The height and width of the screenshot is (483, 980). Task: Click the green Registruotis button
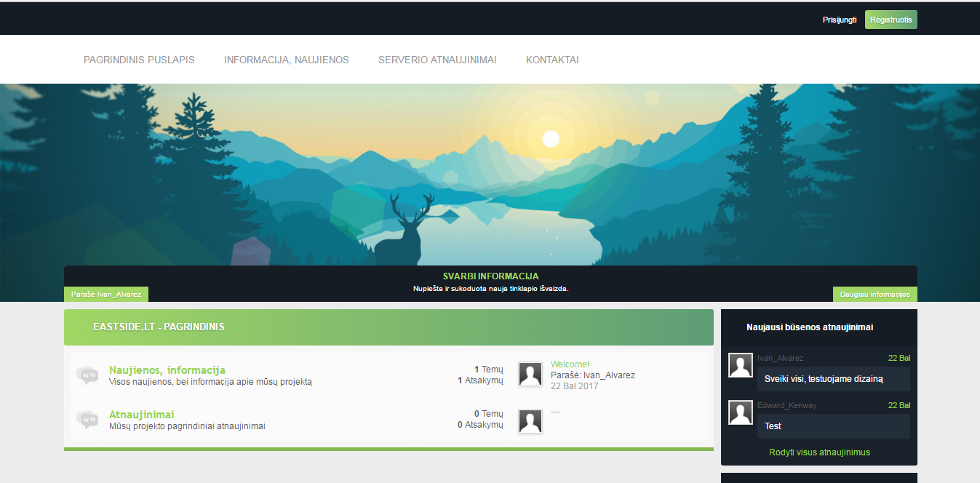coord(891,20)
